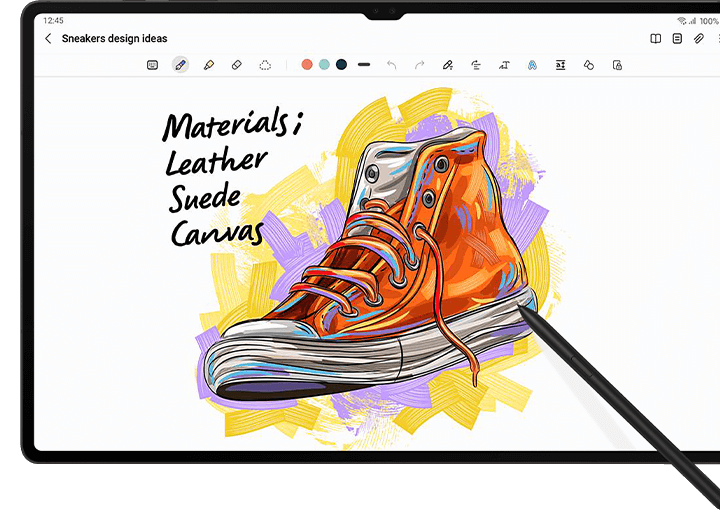
Task: Tap the back arrow beside the note title
Action: pos(48,39)
